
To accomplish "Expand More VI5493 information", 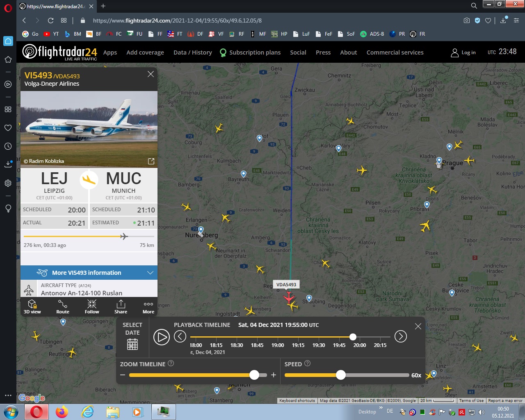I will (x=89, y=273).
